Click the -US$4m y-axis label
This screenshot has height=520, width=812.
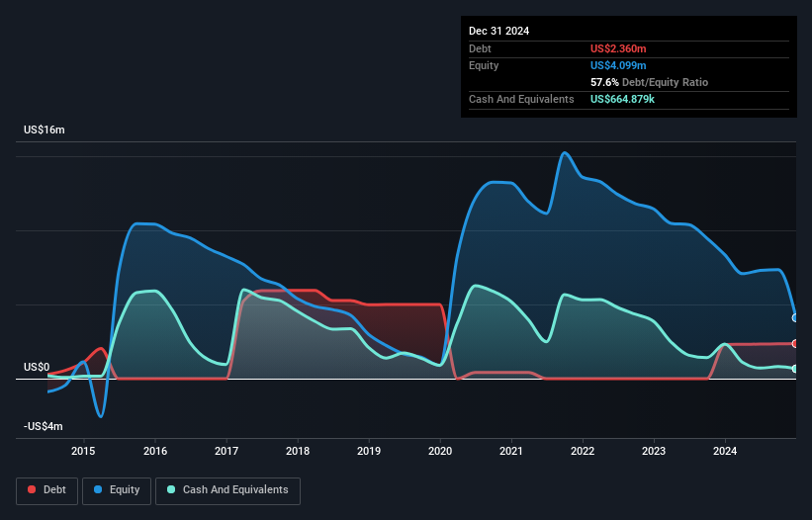pos(43,426)
